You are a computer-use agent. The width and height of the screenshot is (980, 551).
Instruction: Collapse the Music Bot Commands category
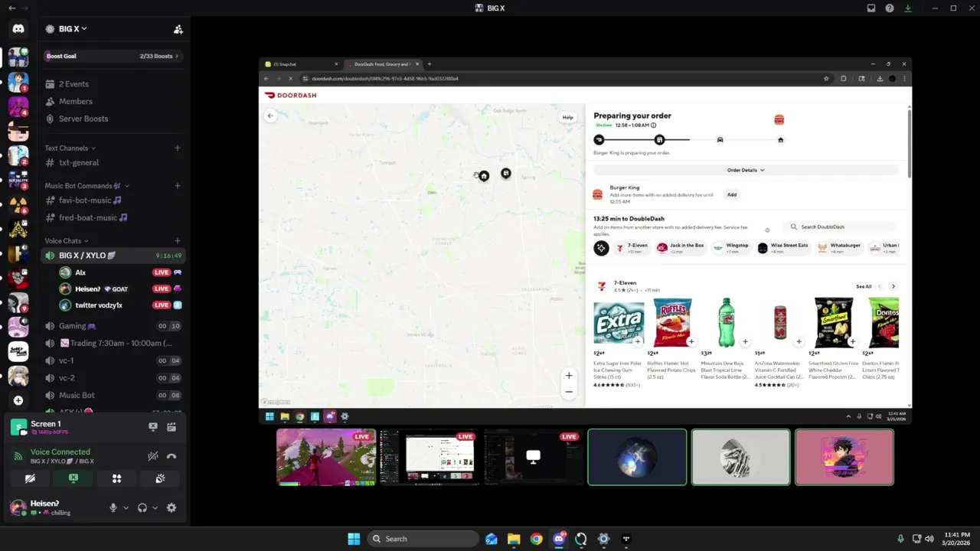coord(87,186)
